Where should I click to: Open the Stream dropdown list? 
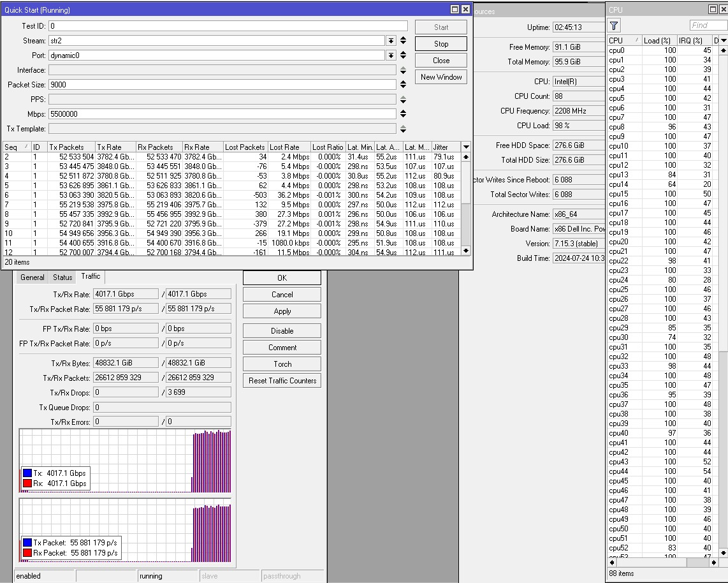[x=391, y=41]
